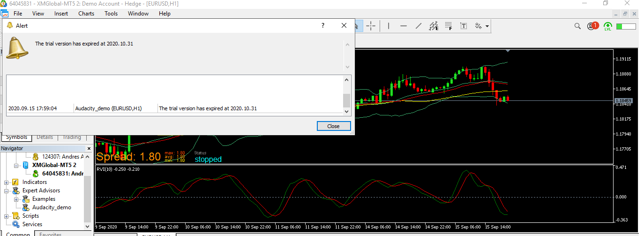Click the Services gear icon
Screen dimensions: 644x236
pos(15,224)
